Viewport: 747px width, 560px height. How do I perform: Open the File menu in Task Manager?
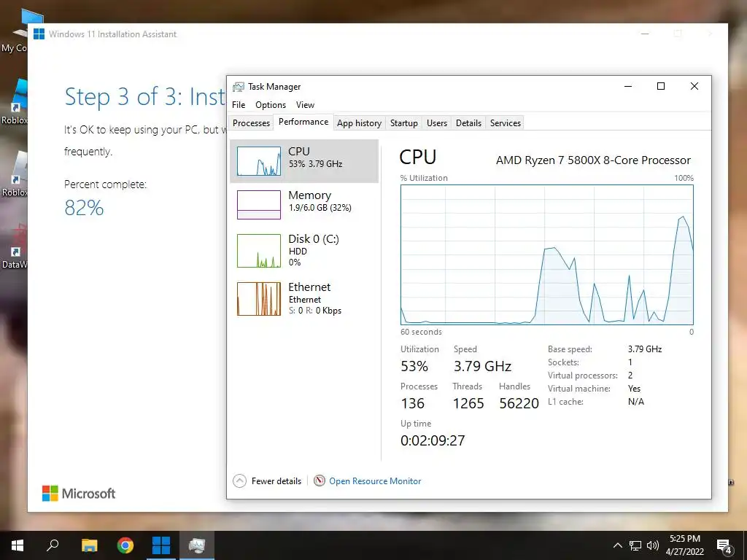(239, 105)
